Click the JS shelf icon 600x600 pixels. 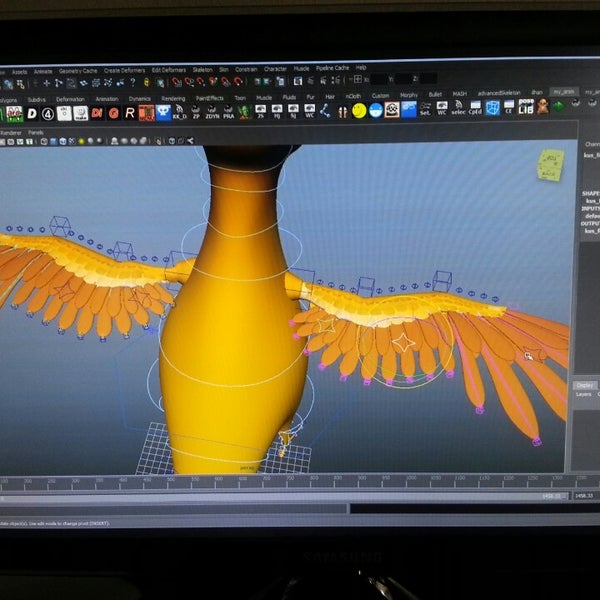(261, 112)
